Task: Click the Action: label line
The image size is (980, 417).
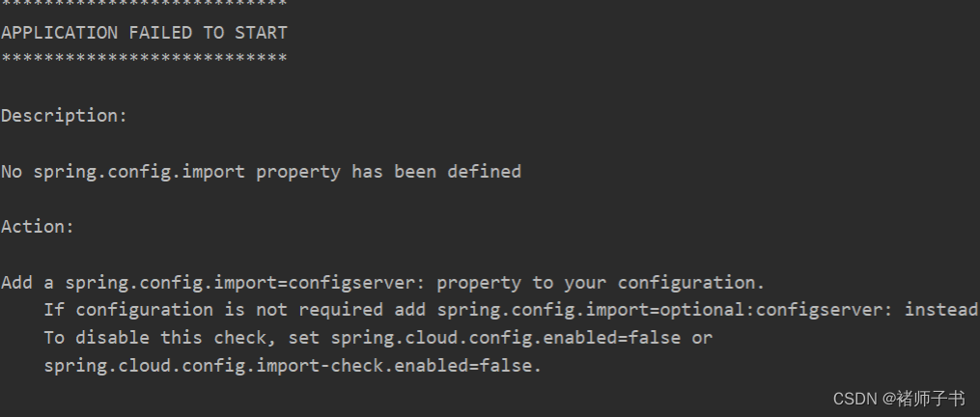Action: (38, 226)
